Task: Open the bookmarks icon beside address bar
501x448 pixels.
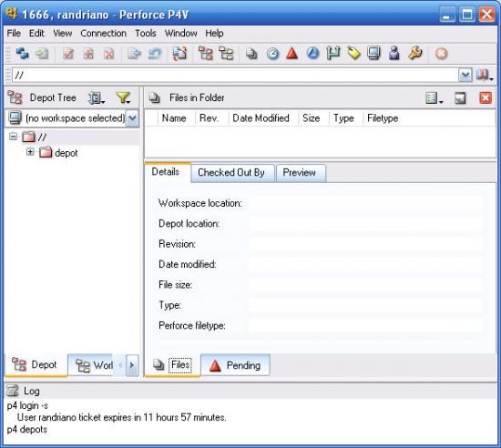Action: 484,76
